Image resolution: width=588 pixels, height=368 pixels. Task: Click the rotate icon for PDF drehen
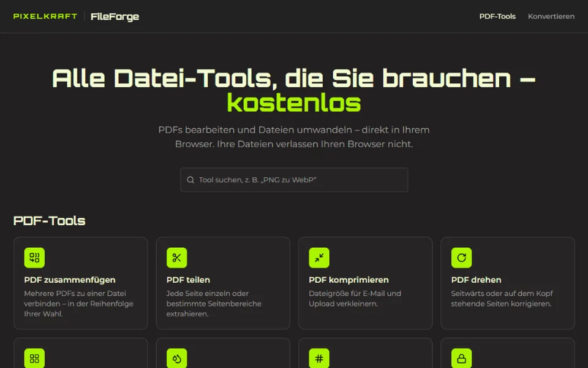462,258
